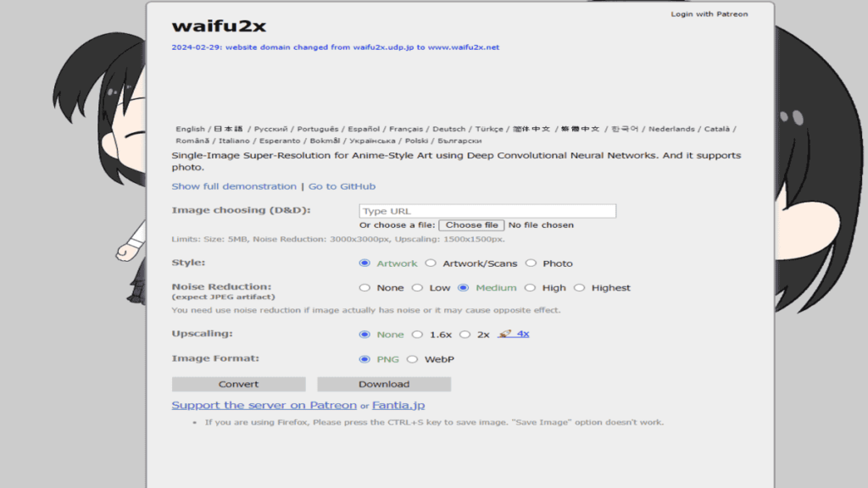
Task: Choose 2x upscaling option
Action: click(x=465, y=334)
